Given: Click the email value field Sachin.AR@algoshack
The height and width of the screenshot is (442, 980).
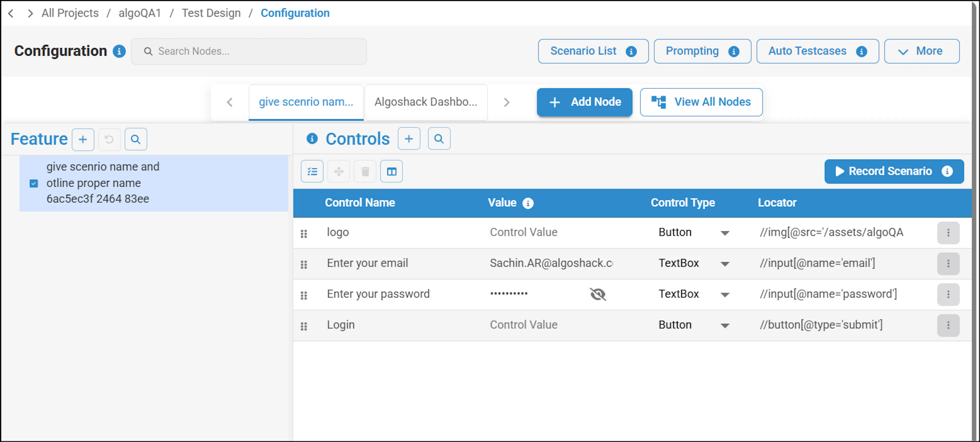Looking at the screenshot, I should (551, 263).
